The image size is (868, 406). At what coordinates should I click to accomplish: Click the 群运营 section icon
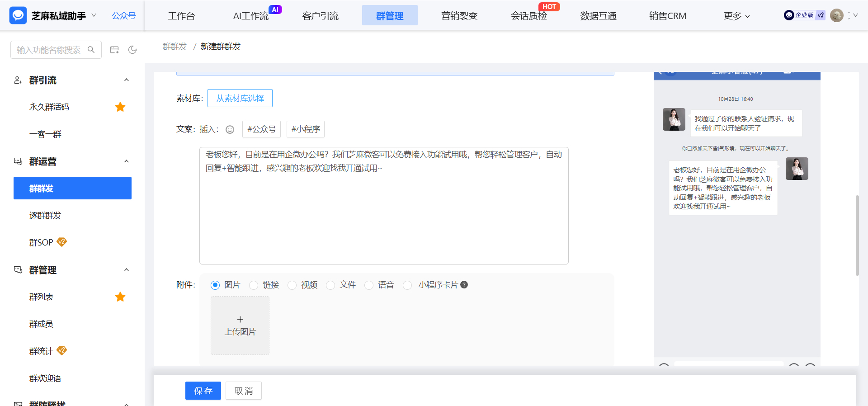[x=18, y=161]
